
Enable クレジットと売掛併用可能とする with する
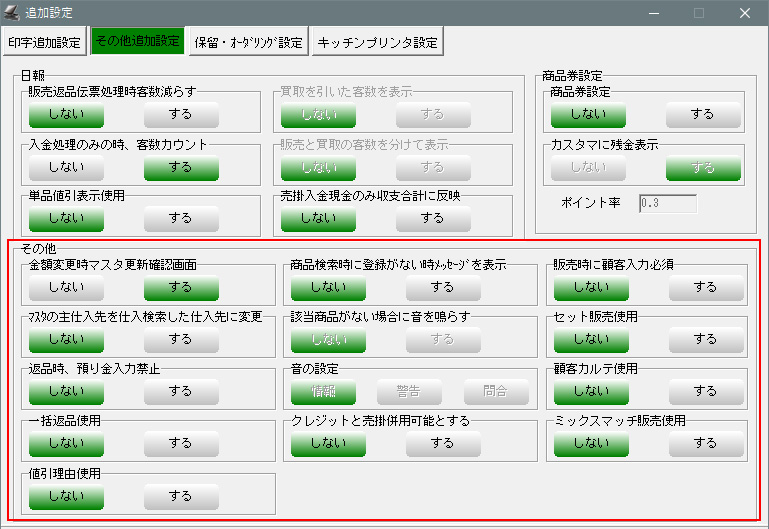pos(443,443)
